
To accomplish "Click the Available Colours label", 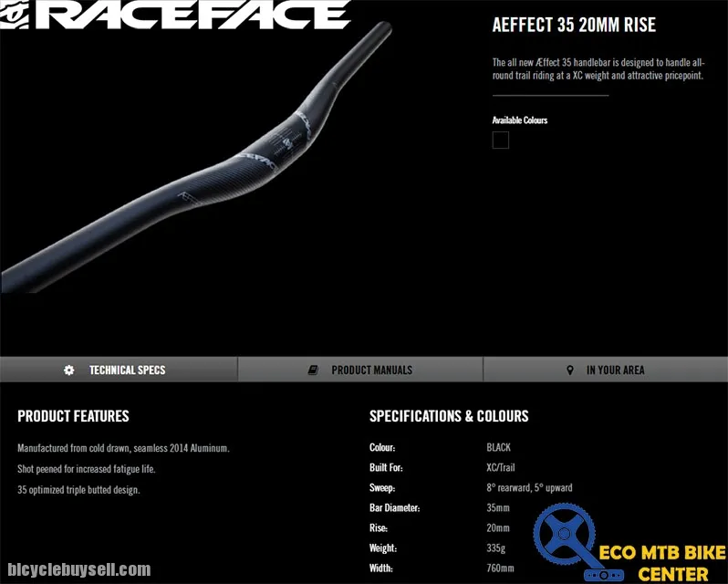I will 519,120.
